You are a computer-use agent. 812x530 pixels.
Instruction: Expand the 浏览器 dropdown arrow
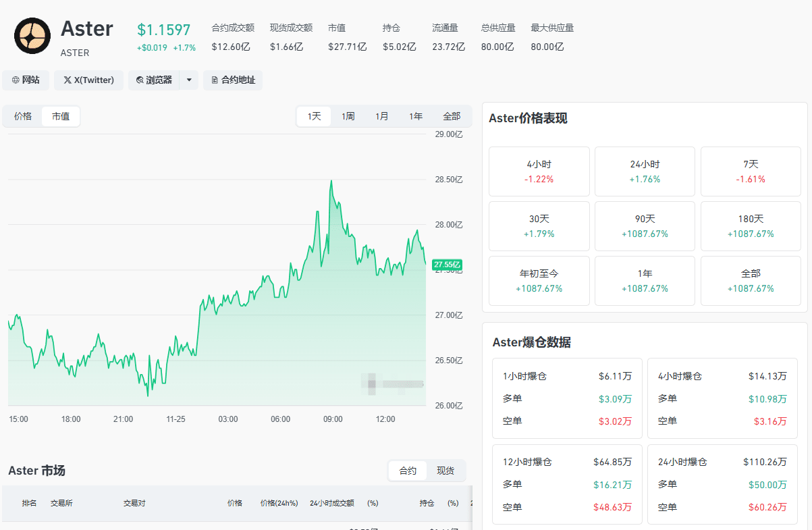point(189,80)
